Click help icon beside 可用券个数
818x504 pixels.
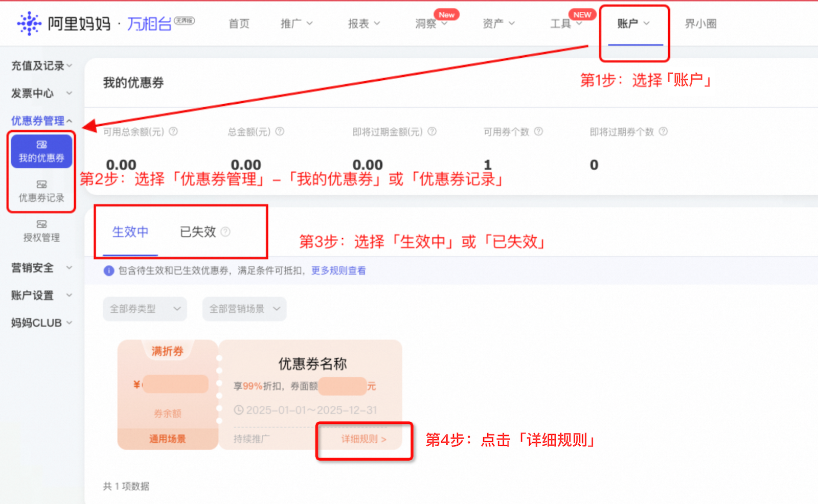538,131
